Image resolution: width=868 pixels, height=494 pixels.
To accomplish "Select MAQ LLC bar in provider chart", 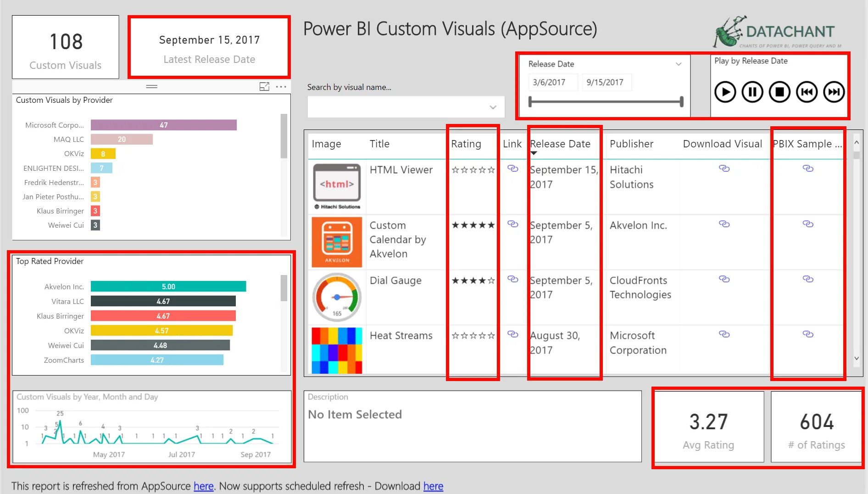I will 122,139.
